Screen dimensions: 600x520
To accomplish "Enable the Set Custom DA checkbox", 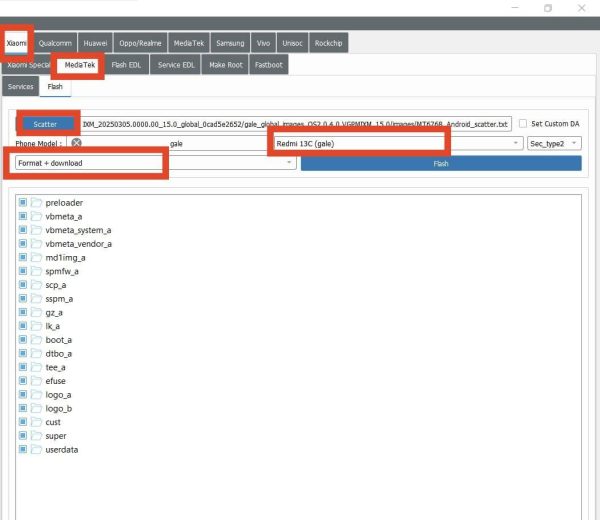I will coord(523,124).
